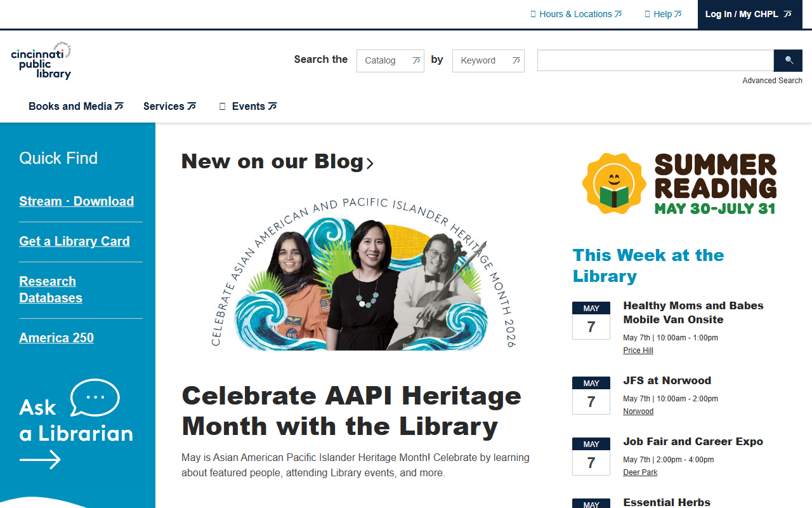
Task: Open Healthy Moms and Babes Mobile Van event
Action: click(693, 312)
